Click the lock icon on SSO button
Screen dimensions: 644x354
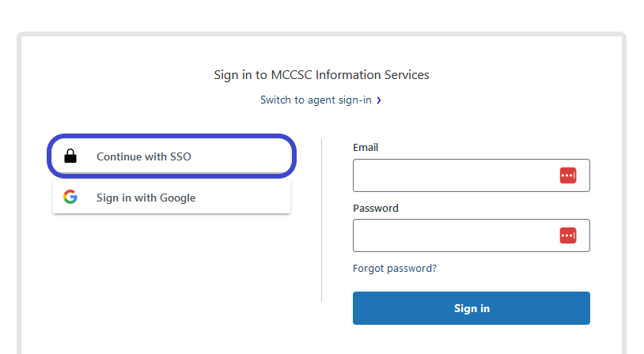(70, 156)
